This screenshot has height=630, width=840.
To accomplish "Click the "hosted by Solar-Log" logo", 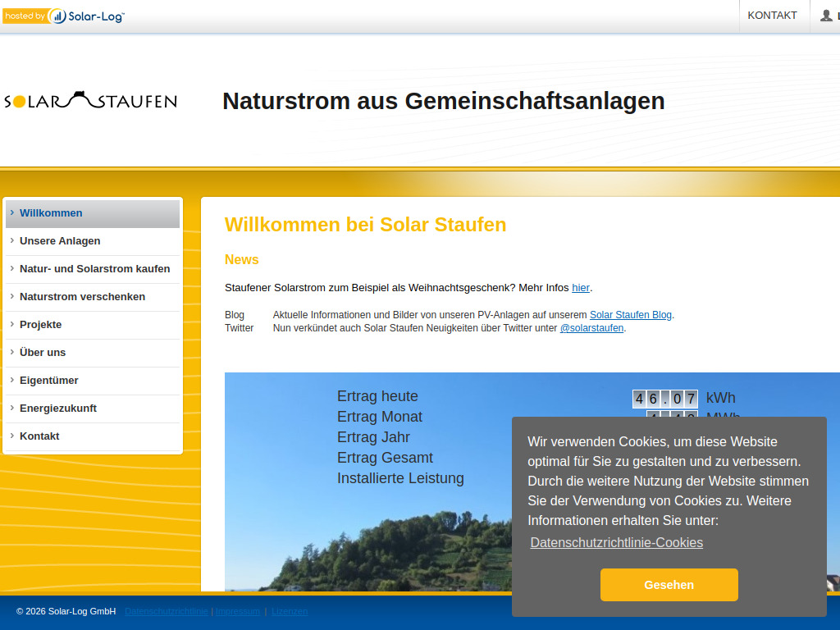I will 63,14.
